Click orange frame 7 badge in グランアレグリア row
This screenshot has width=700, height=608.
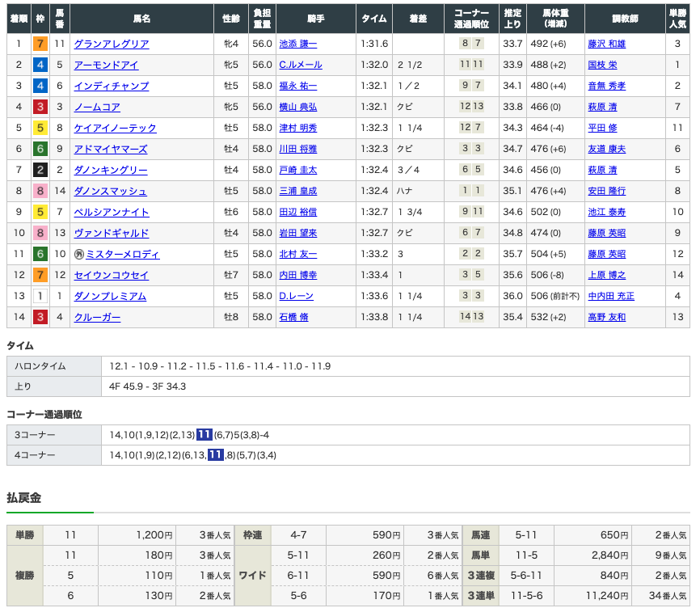[40, 44]
